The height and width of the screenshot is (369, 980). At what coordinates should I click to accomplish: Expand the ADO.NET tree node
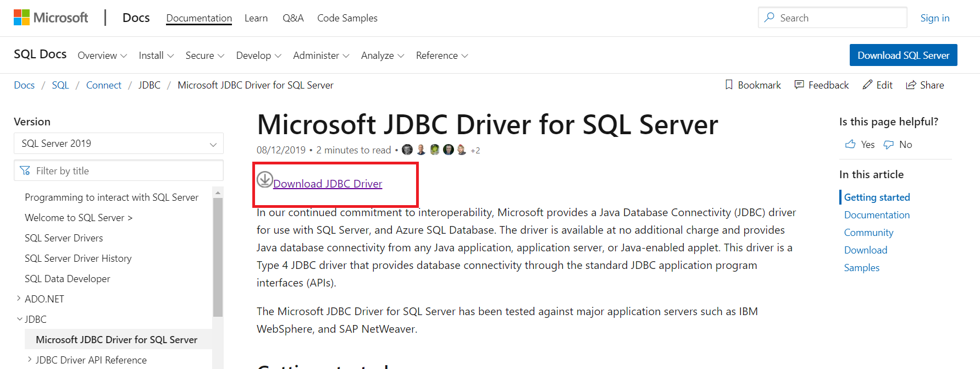coord(19,299)
